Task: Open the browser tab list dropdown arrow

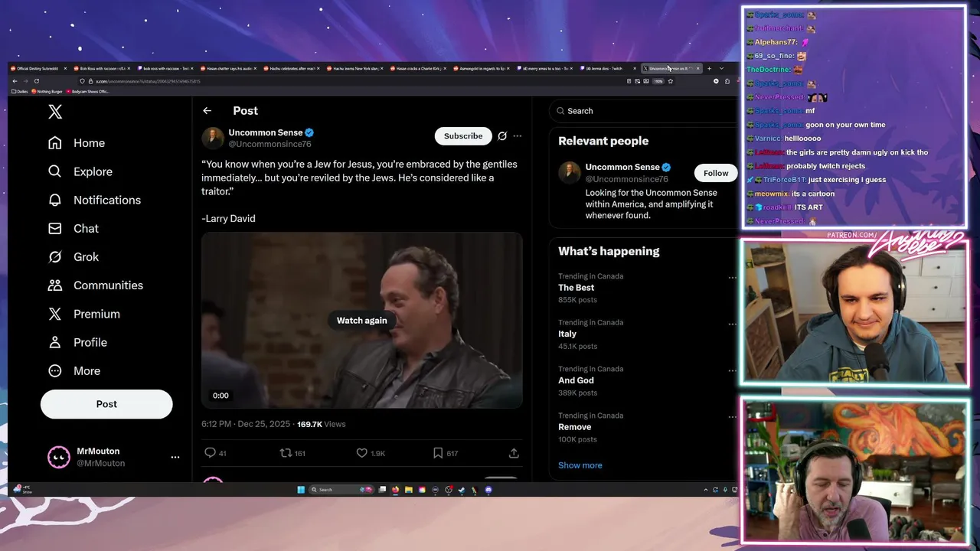Action: click(721, 69)
